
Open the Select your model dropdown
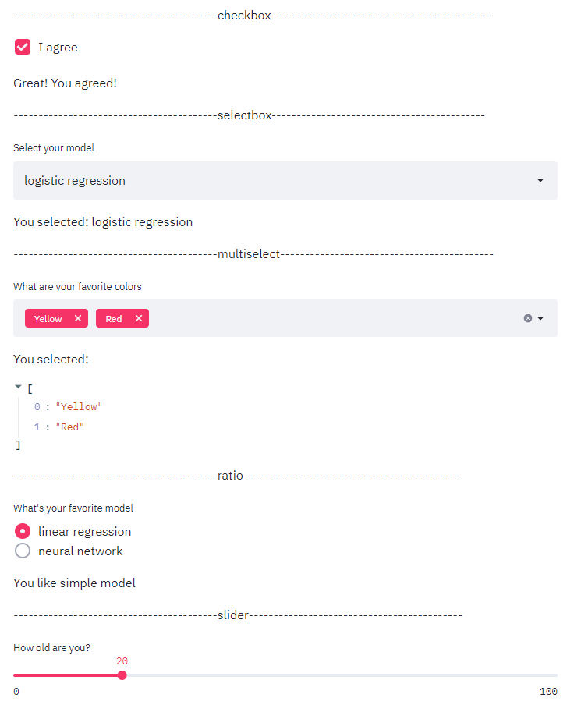click(285, 181)
